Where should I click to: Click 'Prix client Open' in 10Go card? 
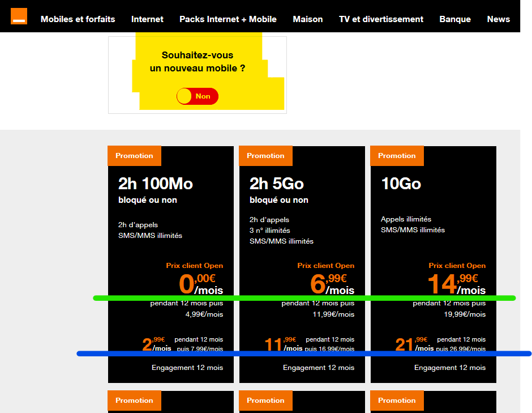(x=457, y=266)
